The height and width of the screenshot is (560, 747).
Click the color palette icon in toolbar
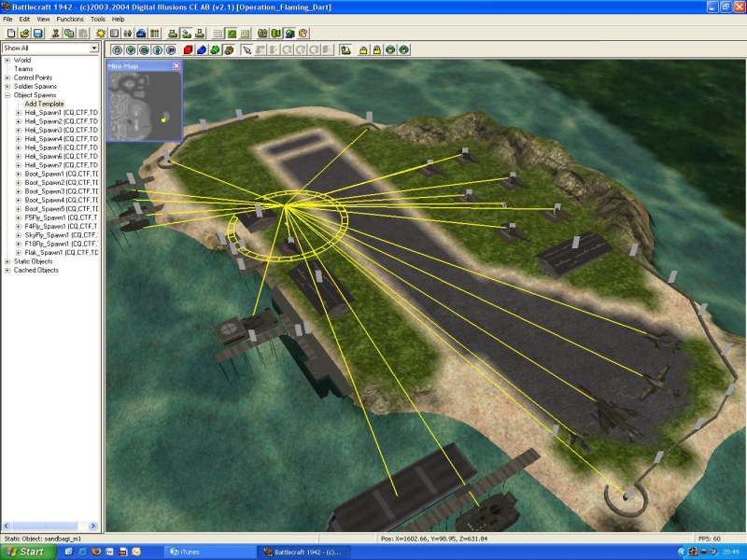pyautogui.click(x=303, y=34)
